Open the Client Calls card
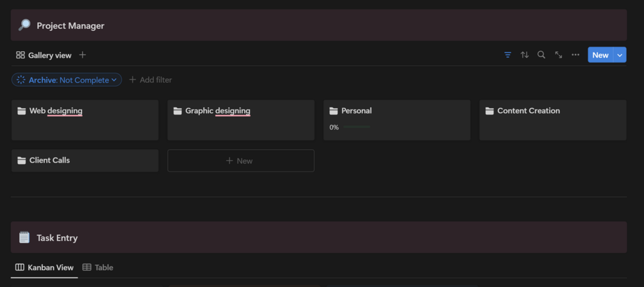Viewport: 644px width, 287px height. click(x=85, y=161)
